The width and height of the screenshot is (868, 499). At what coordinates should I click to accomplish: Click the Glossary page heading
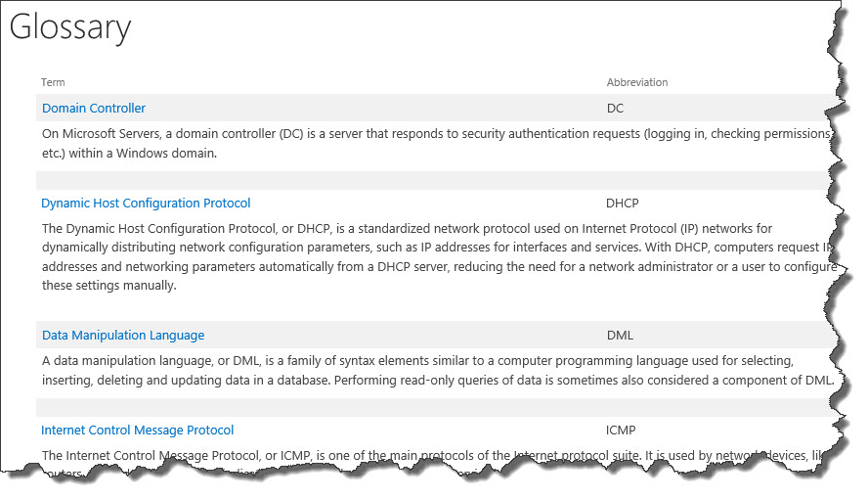click(70, 27)
